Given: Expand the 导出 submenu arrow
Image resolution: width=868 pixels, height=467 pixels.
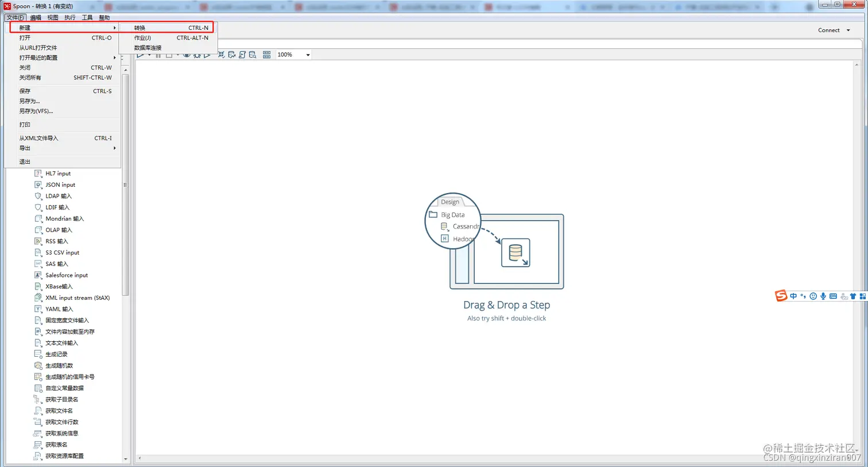Looking at the screenshot, I should (114, 148).
